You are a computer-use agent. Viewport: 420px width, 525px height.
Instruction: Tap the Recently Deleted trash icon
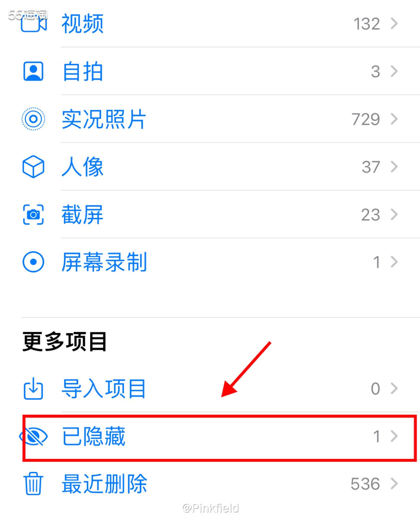33,484
